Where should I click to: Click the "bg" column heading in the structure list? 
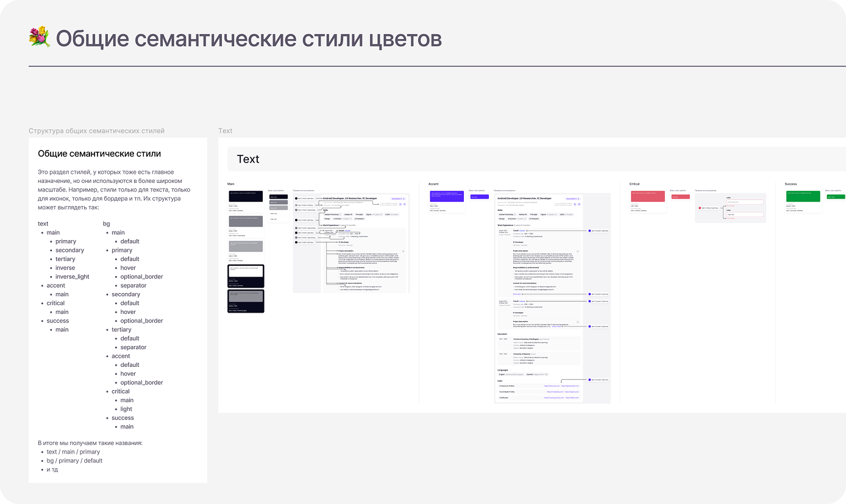(107, 224)
